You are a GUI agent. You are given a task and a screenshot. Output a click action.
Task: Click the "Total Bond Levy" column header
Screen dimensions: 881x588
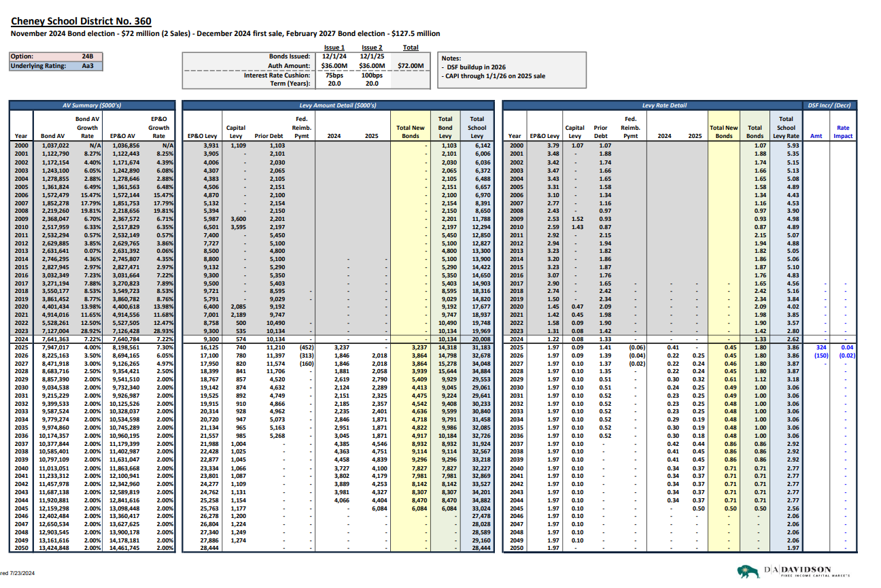coord(445,127)
